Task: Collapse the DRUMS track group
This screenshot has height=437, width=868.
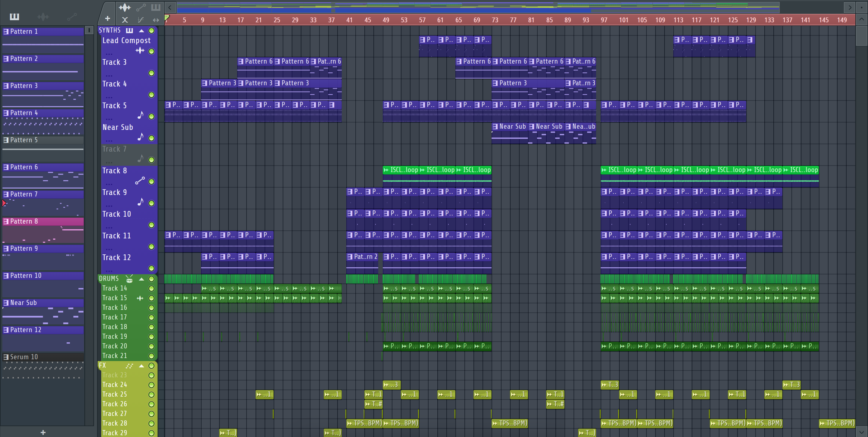Action: (x=142, y=279)
